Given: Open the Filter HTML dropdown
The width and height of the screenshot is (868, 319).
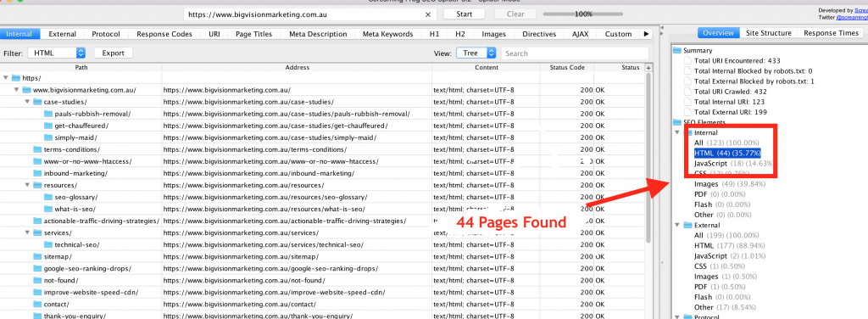Looking at the screenshot, I should (x=57, y=53).
